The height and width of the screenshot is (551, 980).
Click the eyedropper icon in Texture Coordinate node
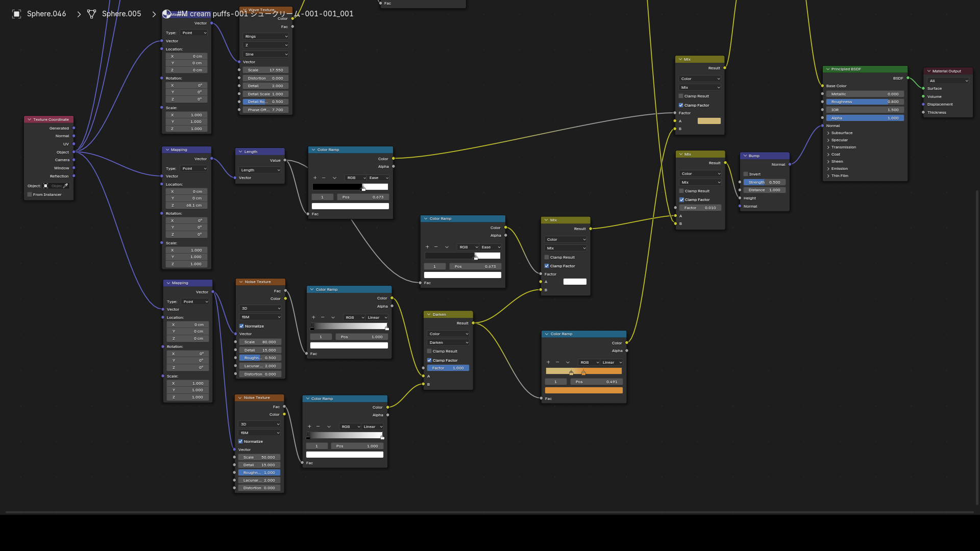(66, 186)
